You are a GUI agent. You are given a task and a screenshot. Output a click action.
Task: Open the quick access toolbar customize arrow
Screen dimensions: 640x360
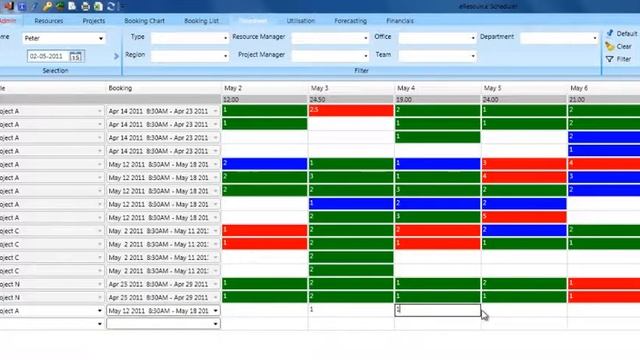[122, 7]
